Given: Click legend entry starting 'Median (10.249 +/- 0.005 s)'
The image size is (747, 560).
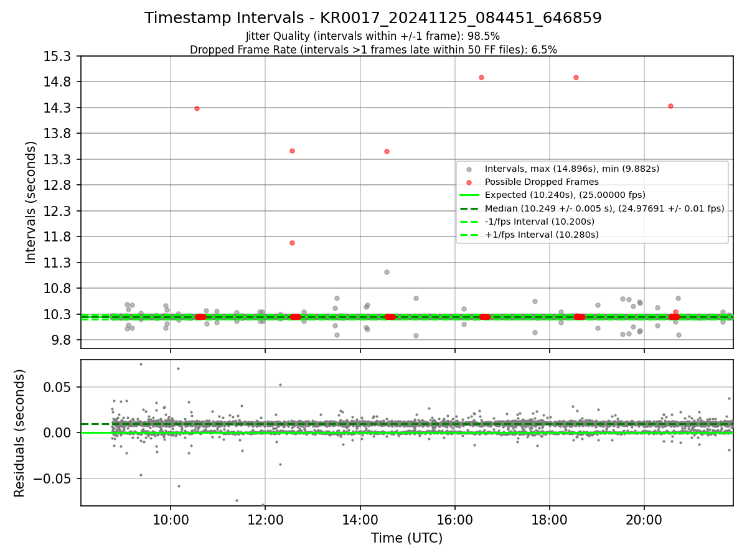Looking at the screenshot, I should (x=604, y=208).
